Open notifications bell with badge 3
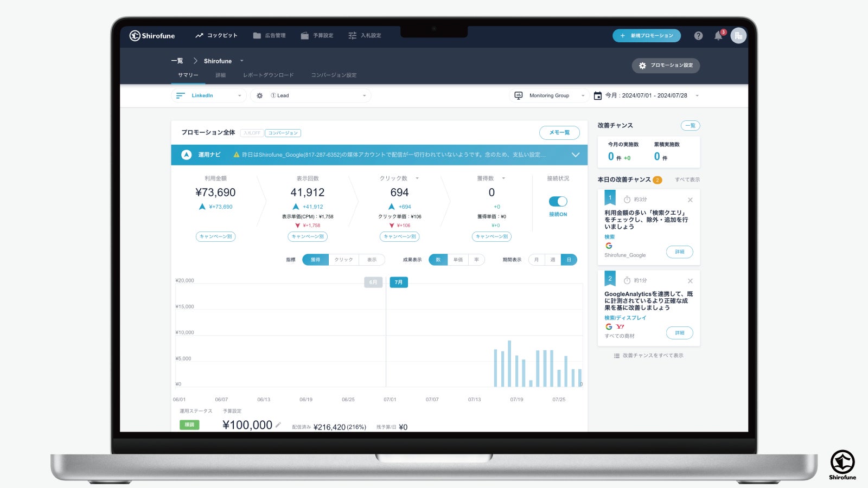 point(719,36)
